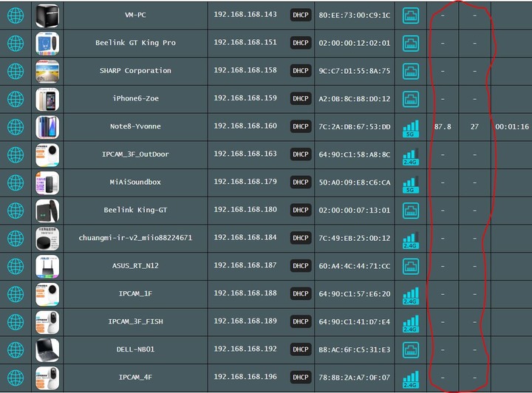Click the globe icon for DELL-NB01
Image resolution: width=532 pixels, height=393 pixels.
point(16,349)
